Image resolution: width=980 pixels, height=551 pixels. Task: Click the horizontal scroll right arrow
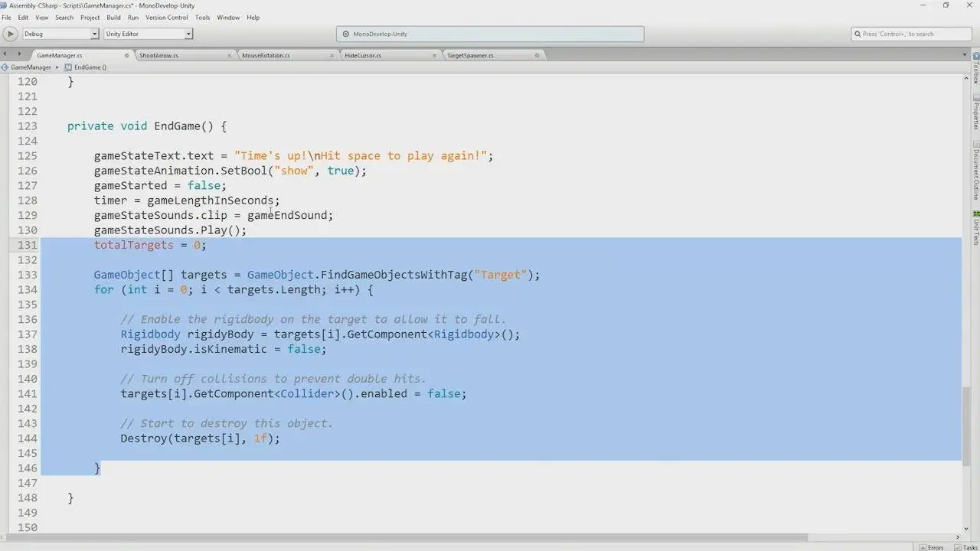point(959,536)
